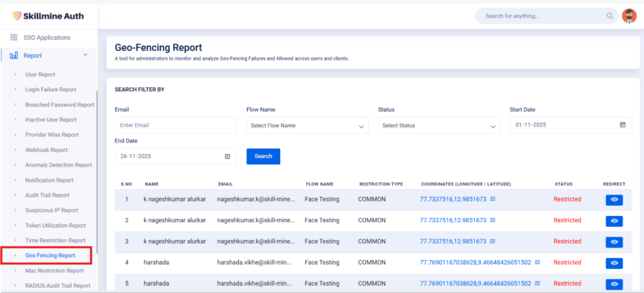Screen dimensions: 644x293
Task: Click the SSO Applications grid icon
Action: pyautogui.click(x=14, y=37)
